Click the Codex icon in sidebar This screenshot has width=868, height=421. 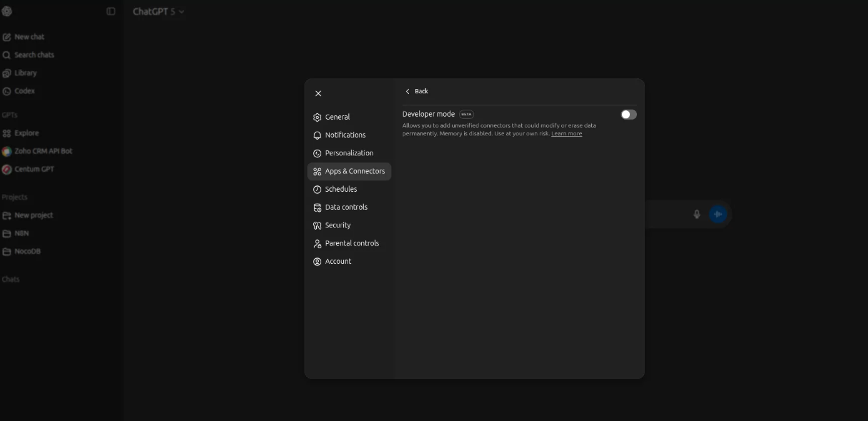pyautogui.click(x=7, y=91)
